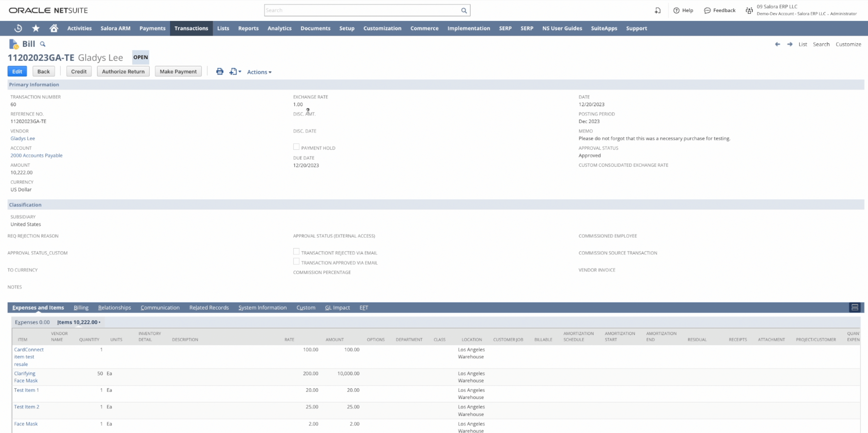868x433 pixels.
Task: Click the Shortcuts star icon
Action: (x=36, y=28)
